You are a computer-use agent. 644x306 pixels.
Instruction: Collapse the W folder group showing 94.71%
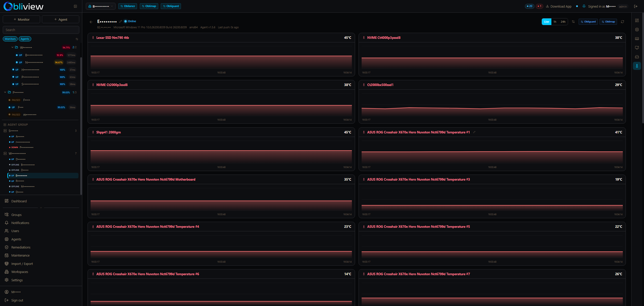click(12, 47)
